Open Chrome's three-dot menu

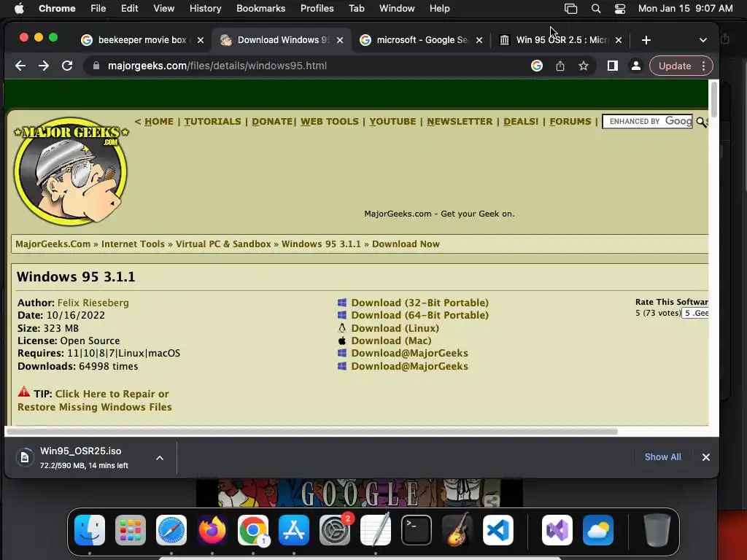pyautogui.click(x=704, y=66)
